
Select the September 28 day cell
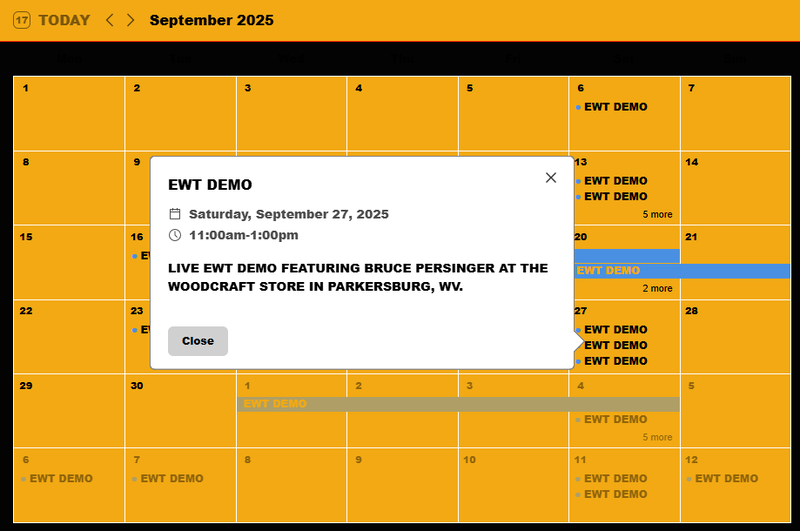click(738, 345)
